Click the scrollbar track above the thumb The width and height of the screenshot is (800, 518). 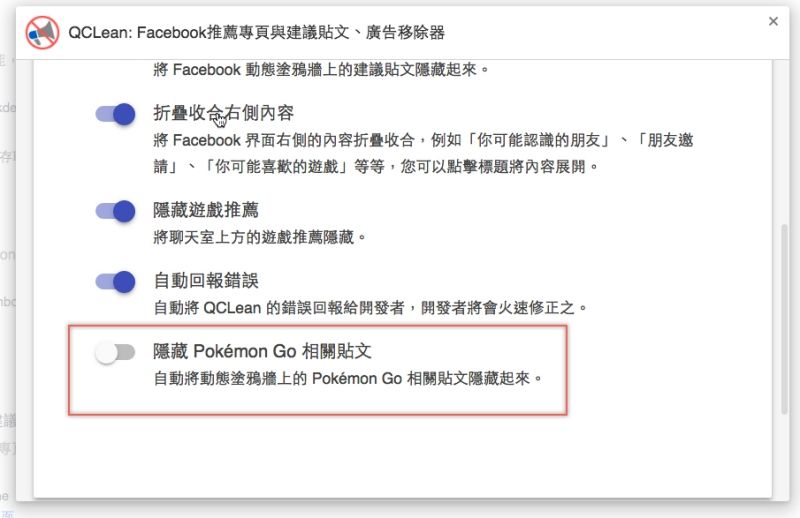click(x=784, y=142)
